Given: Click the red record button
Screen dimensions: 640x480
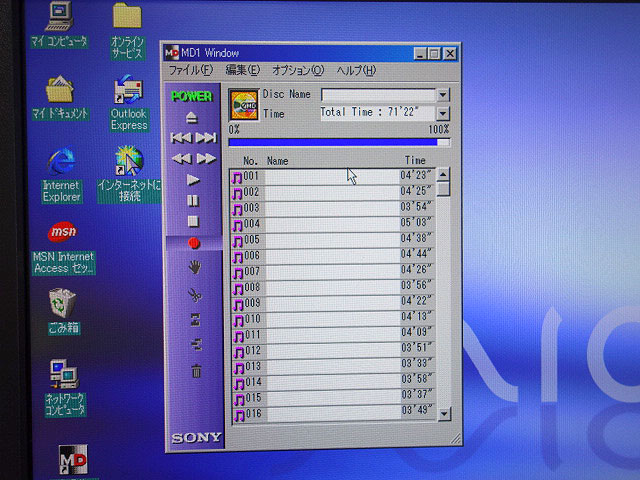Looking at the screenshot, I should (x=194, y=243).
